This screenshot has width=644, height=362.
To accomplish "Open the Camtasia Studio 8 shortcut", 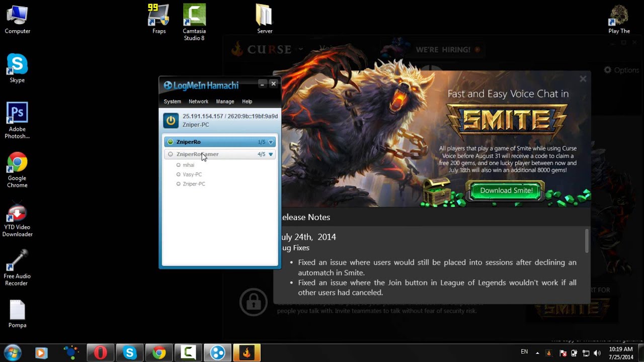I will [194, 23].
